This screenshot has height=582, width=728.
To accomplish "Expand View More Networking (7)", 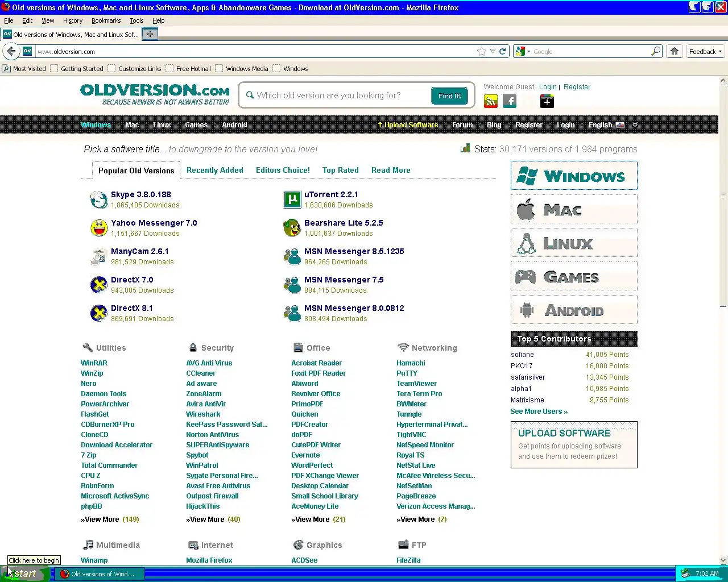I will [421, 519].
